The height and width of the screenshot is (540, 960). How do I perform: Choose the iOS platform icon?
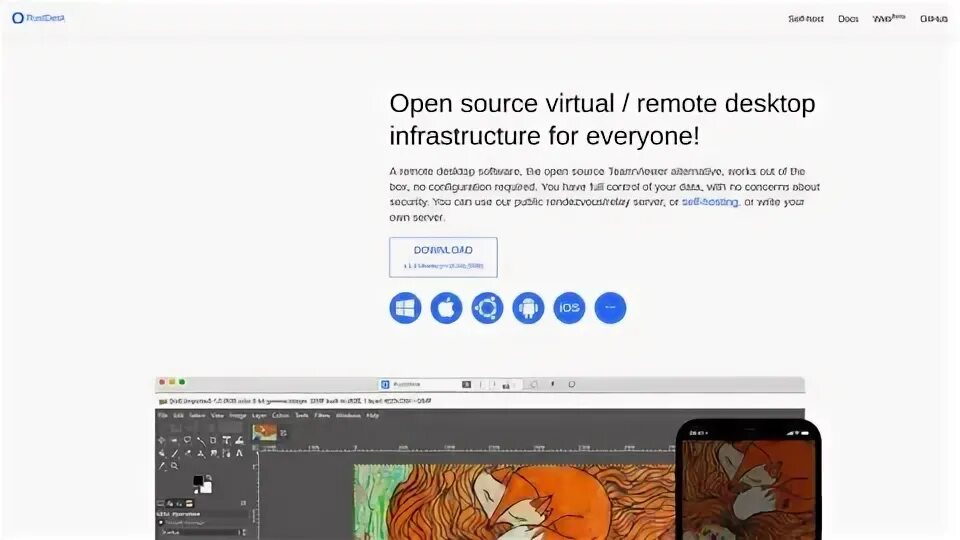[x=569, y=308]
